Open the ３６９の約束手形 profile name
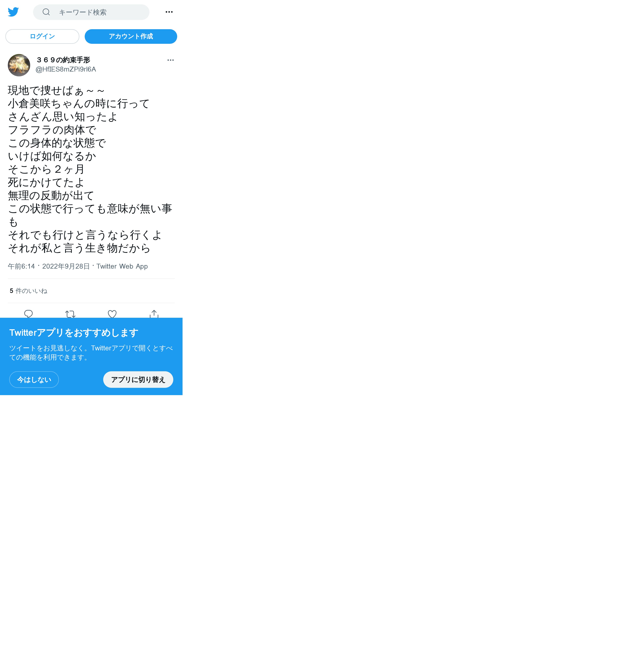625x672 pixels. click(63, 60)
